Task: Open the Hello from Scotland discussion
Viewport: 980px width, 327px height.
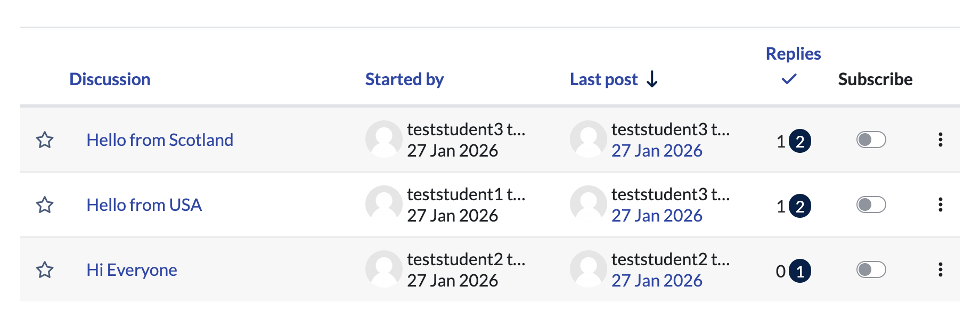Action: click(x=160, y=140)
